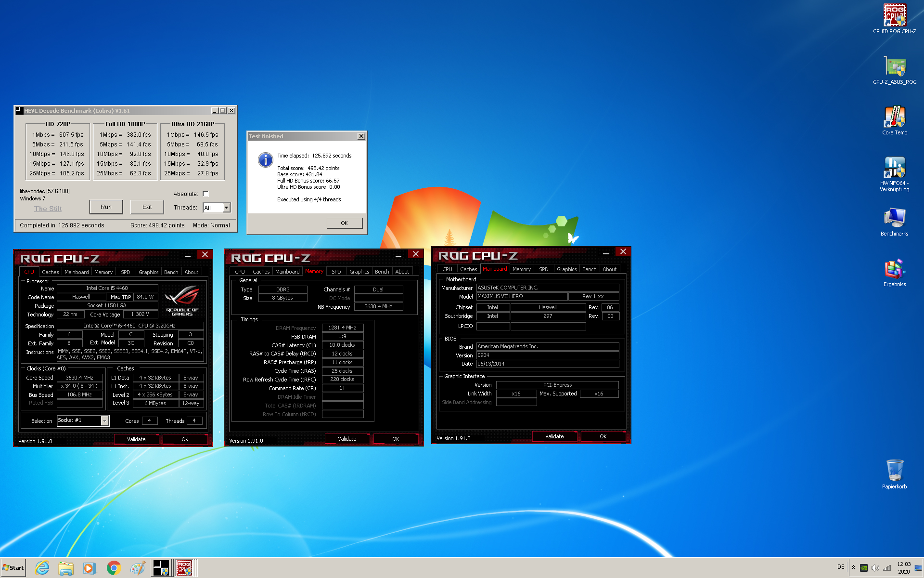This screenshot has width=924, height=578.
Task: Switch to Caches tab in CPU window
Action: coord(50,272)
